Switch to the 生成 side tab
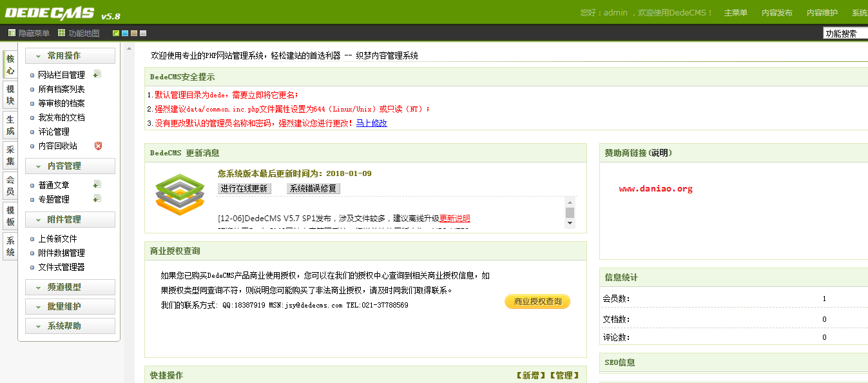 coord(10,125)
